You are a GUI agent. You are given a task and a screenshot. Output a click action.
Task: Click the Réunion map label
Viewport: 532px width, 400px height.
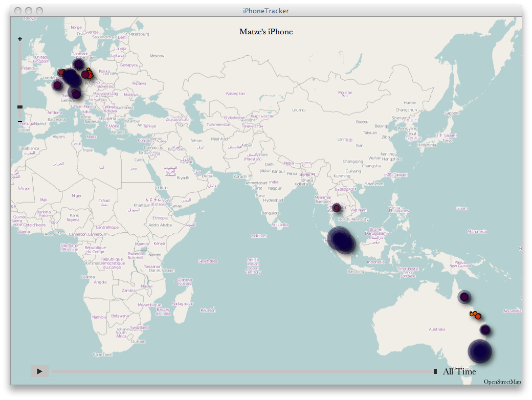point(208,310)
